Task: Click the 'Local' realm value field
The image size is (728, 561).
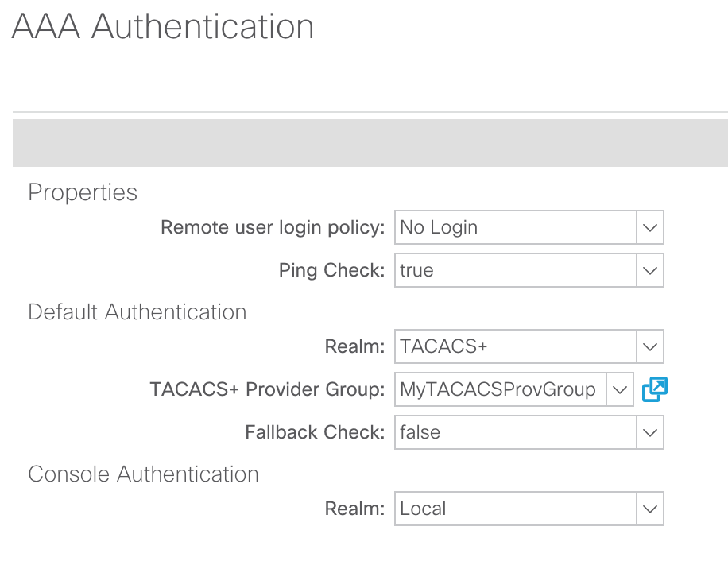Action: [516, 509]
